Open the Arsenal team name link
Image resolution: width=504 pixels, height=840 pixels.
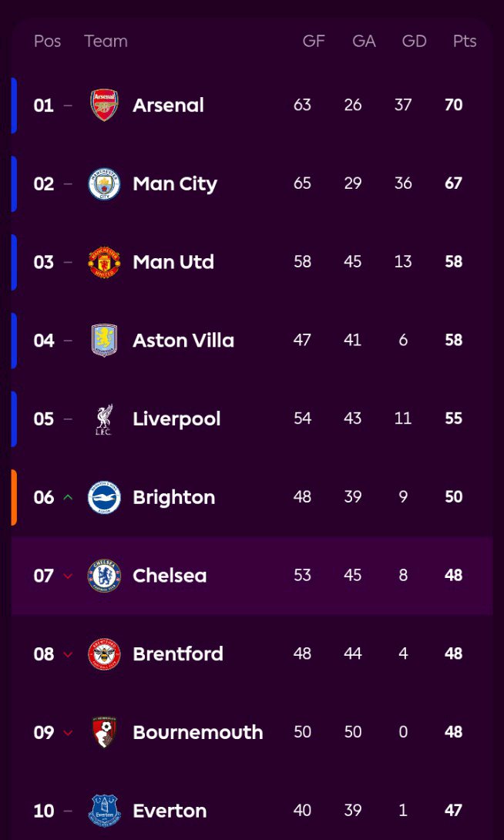click(x=168, y=105)
